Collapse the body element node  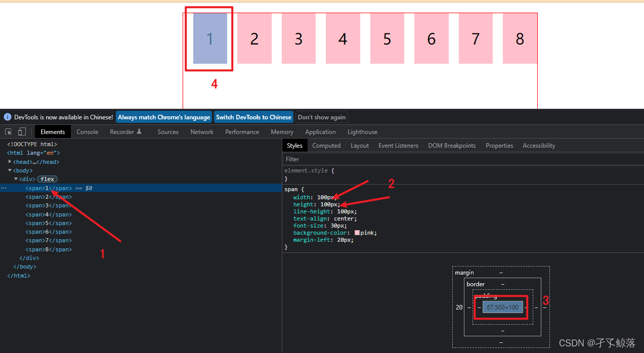tap(10, 170)
